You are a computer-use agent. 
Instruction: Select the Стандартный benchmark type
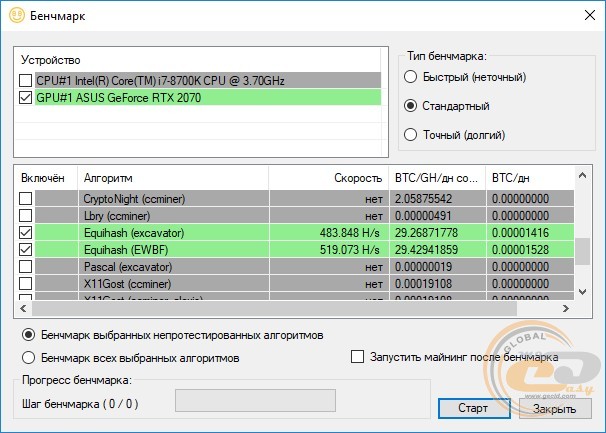410,106
